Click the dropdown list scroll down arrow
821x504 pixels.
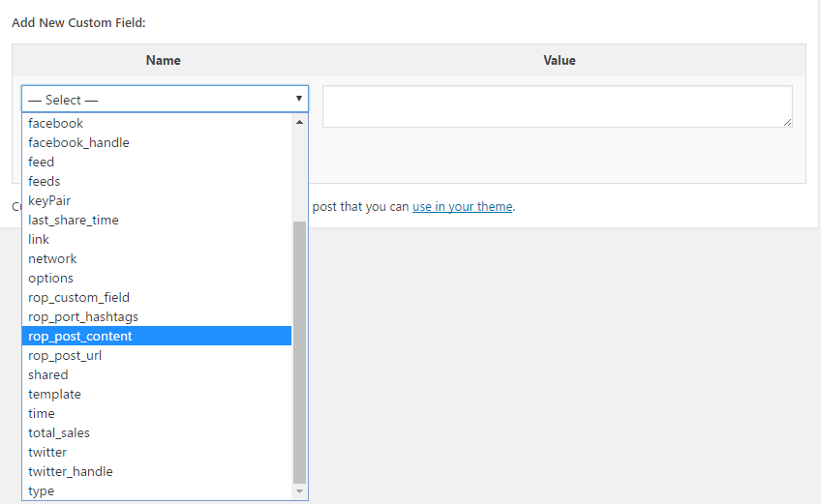(300, 491)
